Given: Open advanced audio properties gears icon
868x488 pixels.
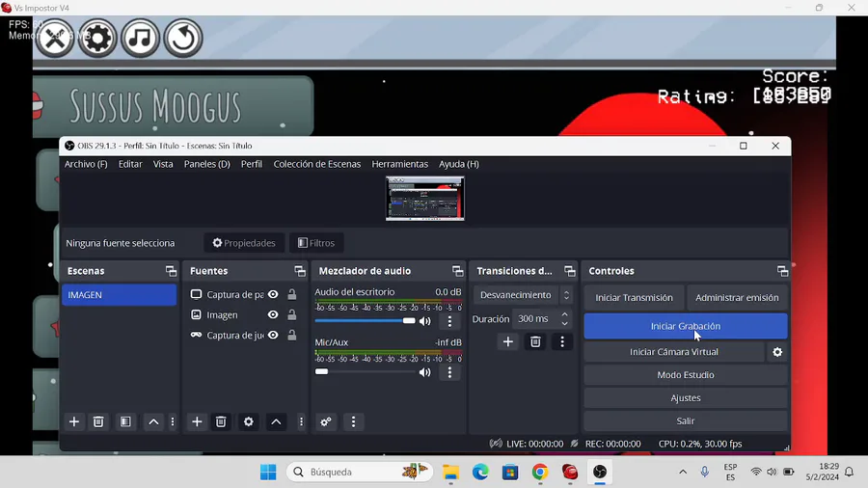Looking at the screenshot, I should [x=326, y=421].
